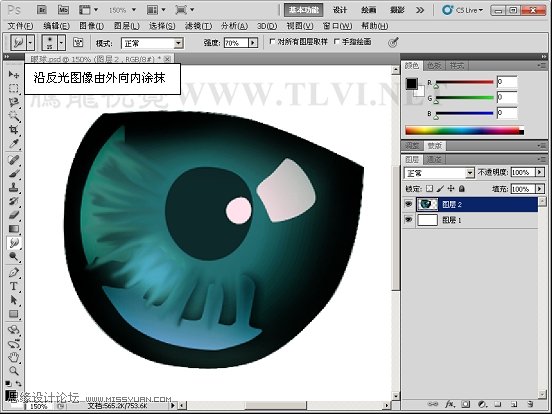
Task: Select the Dodge tool
Action: click(14, 256)
